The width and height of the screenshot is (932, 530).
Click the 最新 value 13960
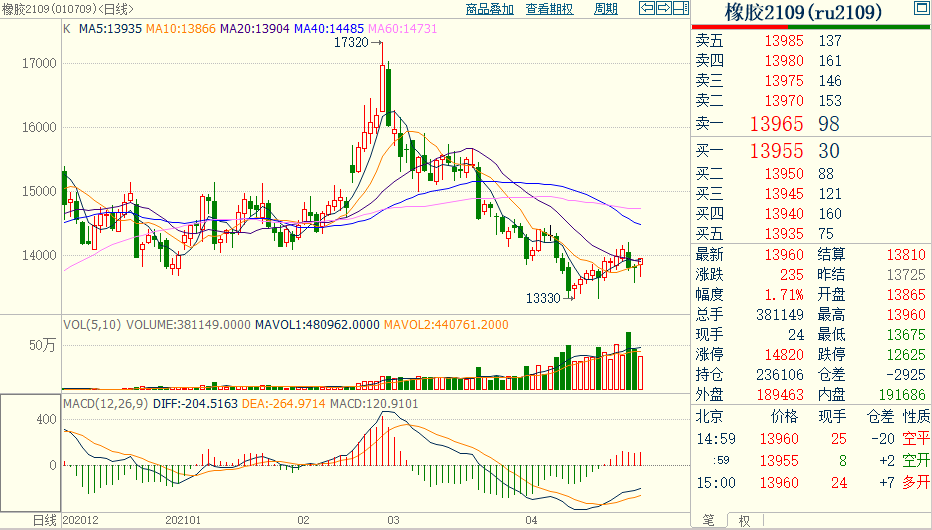[784, 255]
